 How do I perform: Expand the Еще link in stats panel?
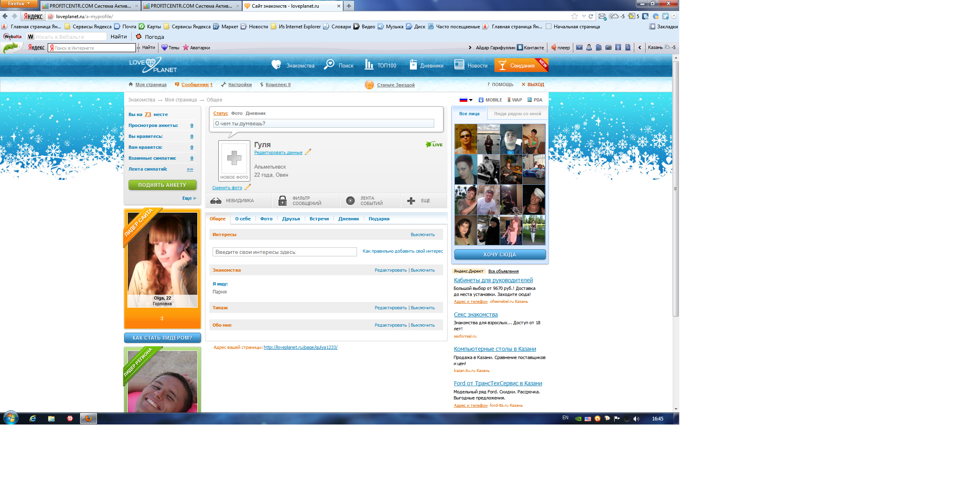[189, 198]
